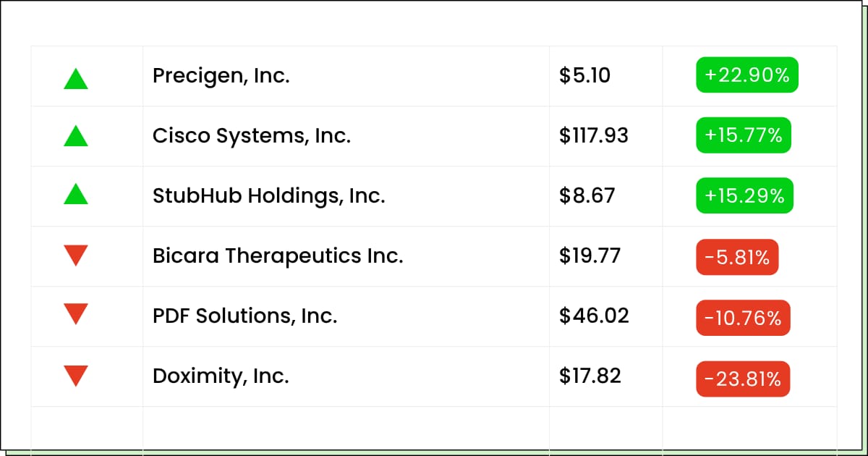Image resolution: width=868 pixels, height=456 pixels.
Task: Click the -5.81% red change badge
Action: coord(737,257)
